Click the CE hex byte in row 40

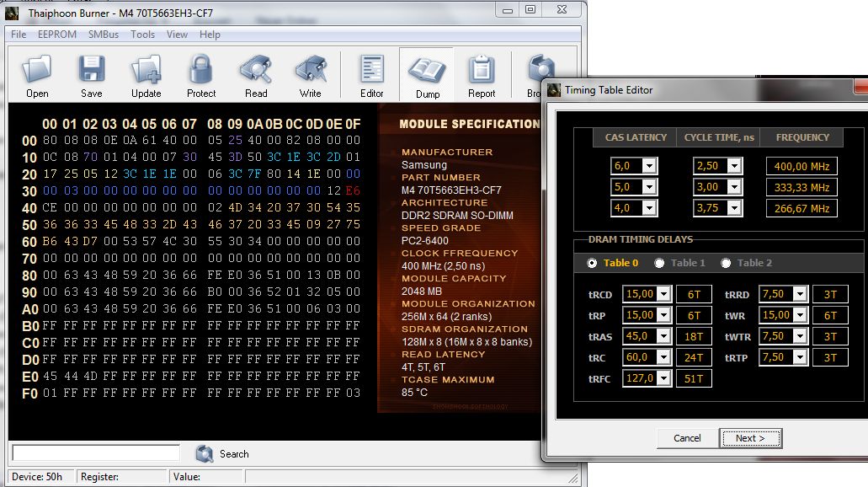[x=50, y=207]
